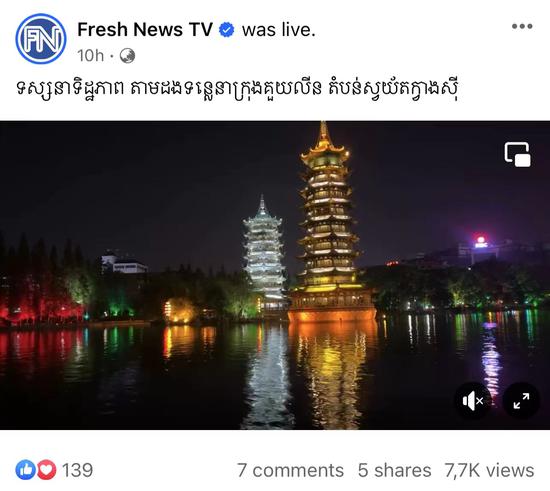550x491 pixels.
Task: Expand the video to fullscreen
Action: click(521, 401)
